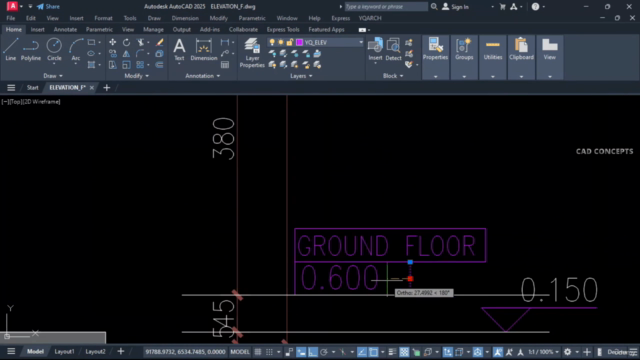Click the MODEL space button in status bar
Viewport: 640px width, 360px height.
[x=240, y=352]
